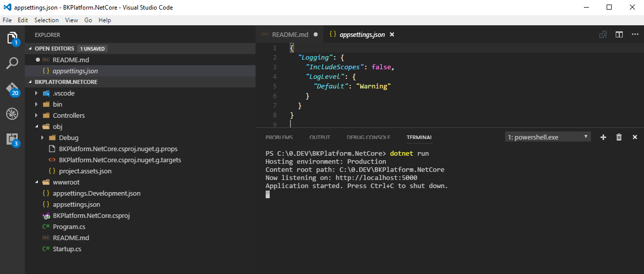
Task: Close the appsettings.json editor tab
Action: [x=392, y=34]
